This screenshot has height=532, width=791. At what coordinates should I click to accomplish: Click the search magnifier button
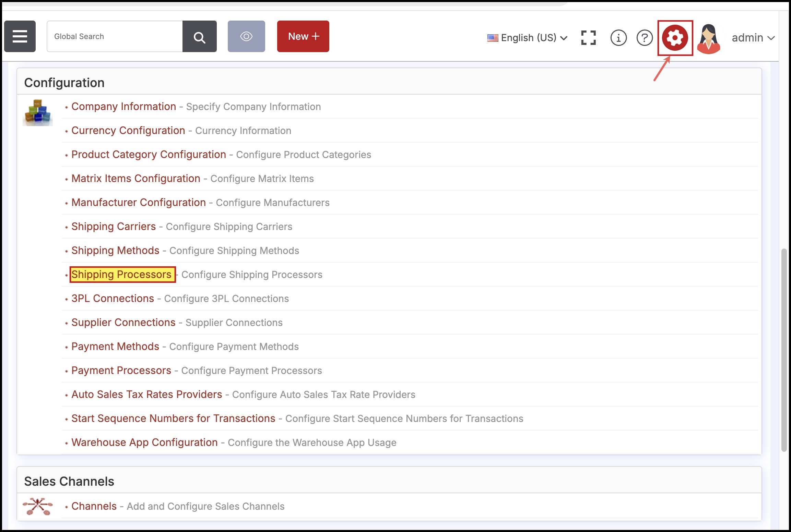[x=199, y=36]
